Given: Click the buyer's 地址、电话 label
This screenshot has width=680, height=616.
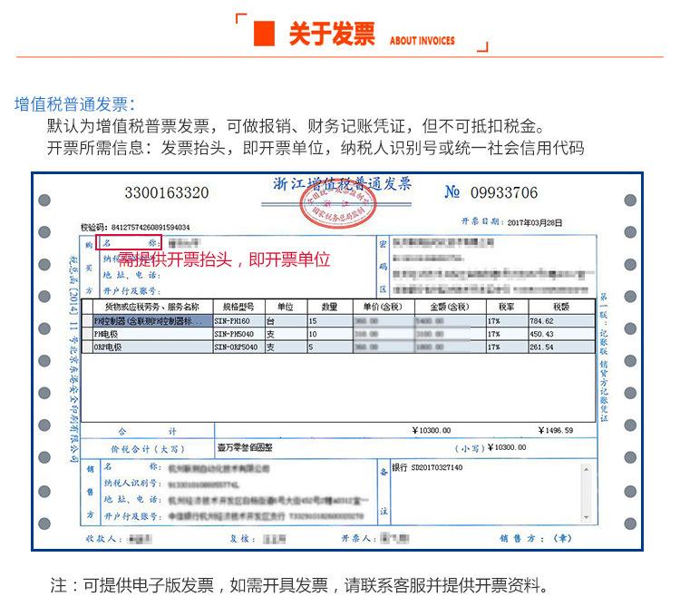Looking at the screenshot, I should point(131,275).
